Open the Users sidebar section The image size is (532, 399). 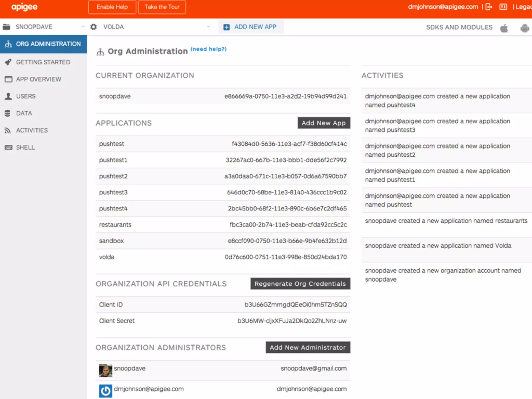click(25, 96)
